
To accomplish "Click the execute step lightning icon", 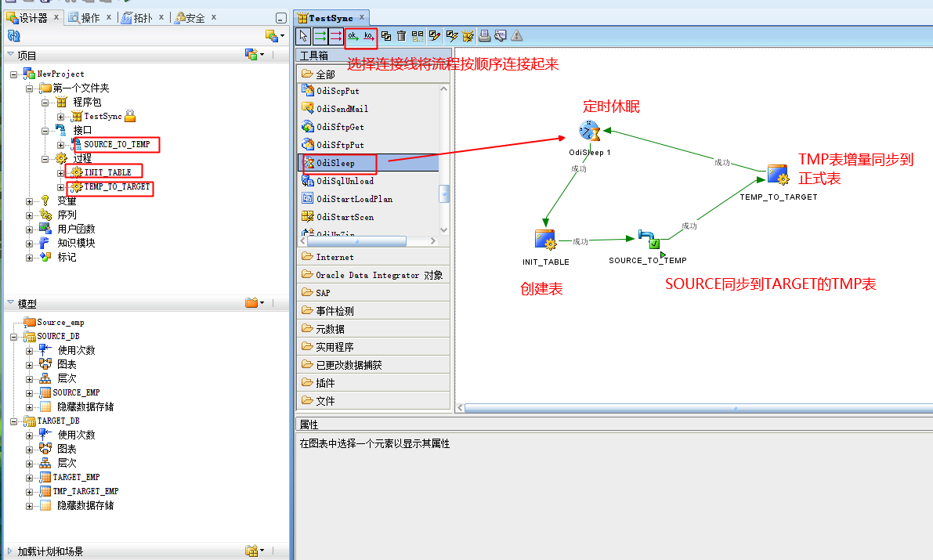I will (452, 36).
